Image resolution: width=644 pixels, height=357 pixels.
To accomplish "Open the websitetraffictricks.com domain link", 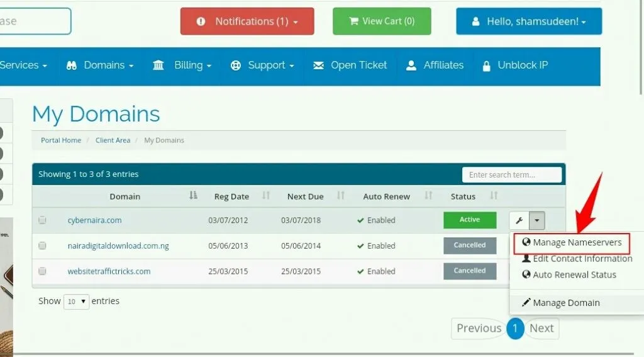I will point(109,271).
